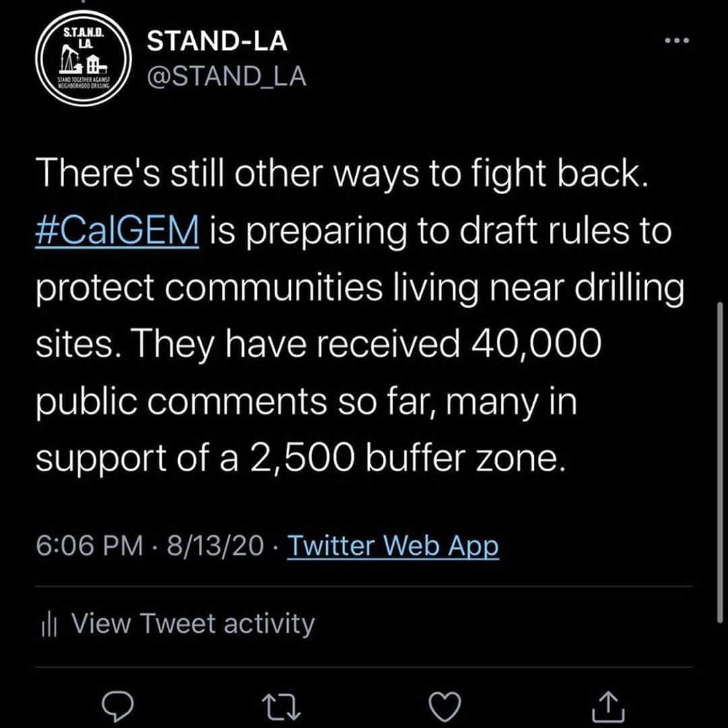Click the 'protect communities living near drilling' line

click(360, 289)
